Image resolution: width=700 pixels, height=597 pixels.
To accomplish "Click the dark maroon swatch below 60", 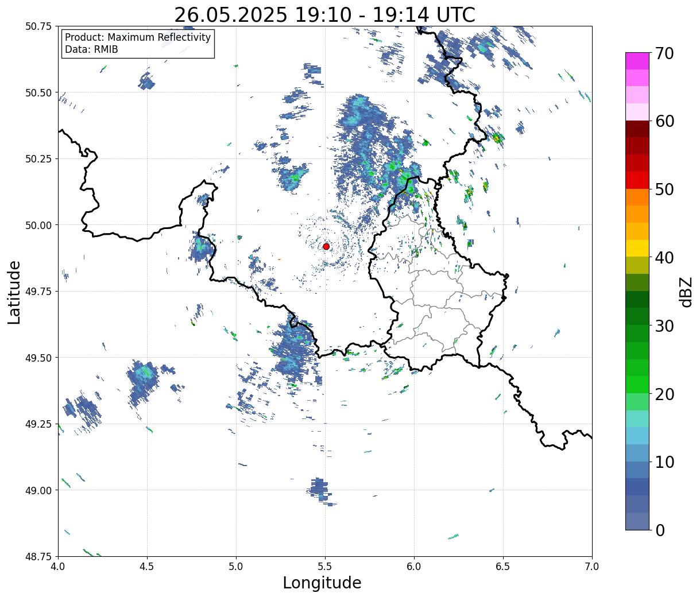I will (637, 129).
